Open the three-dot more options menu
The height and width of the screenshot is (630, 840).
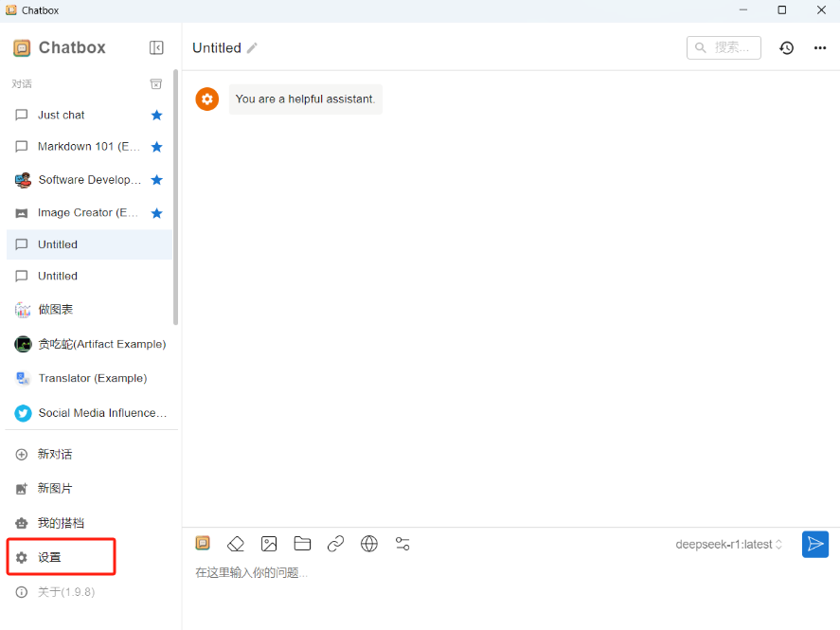tap(820, 47)
